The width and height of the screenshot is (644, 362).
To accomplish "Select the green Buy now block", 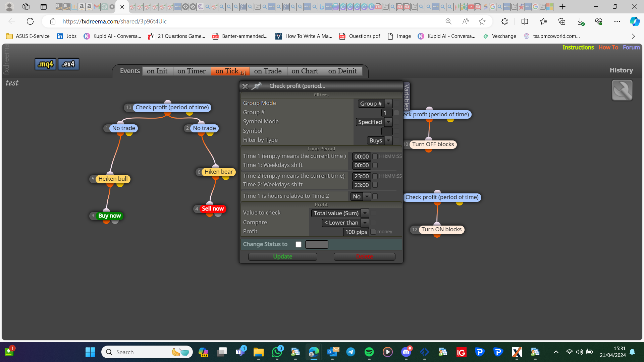I will coord(109,216).
